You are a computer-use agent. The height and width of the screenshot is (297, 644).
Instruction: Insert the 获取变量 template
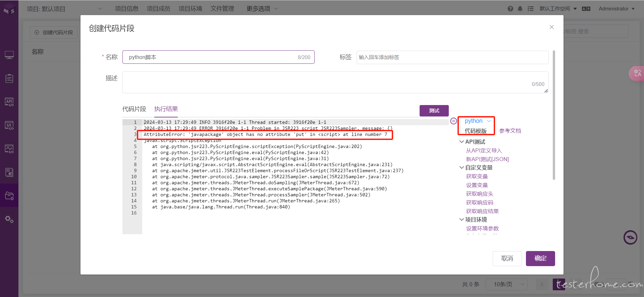(477, 177)
